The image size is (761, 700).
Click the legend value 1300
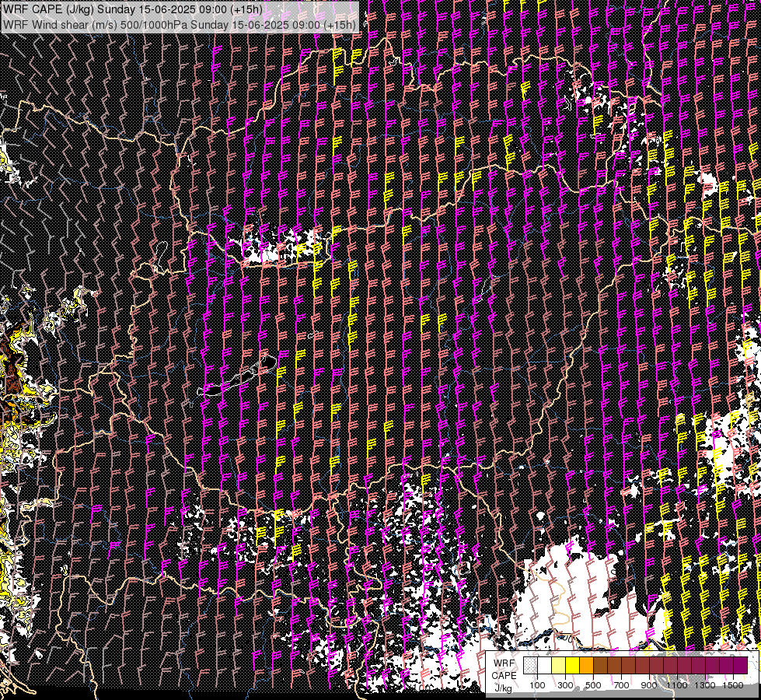click(x=705, y=685)
